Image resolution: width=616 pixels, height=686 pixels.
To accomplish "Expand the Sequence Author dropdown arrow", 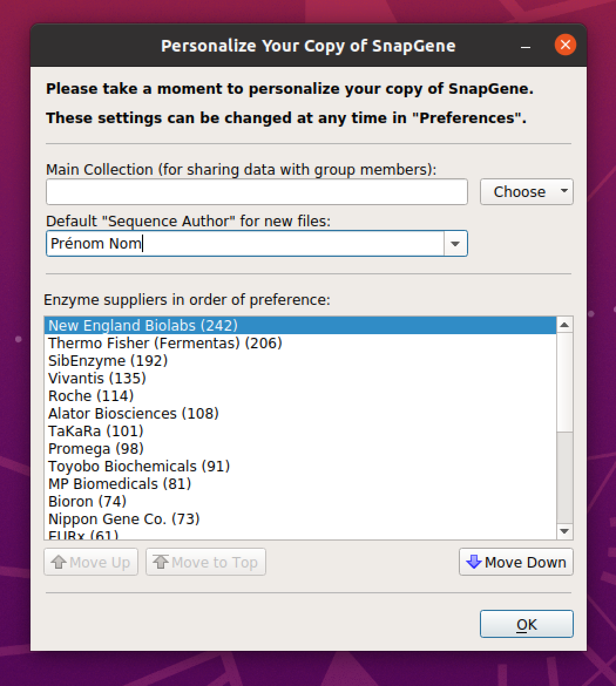I will point(455,243).
